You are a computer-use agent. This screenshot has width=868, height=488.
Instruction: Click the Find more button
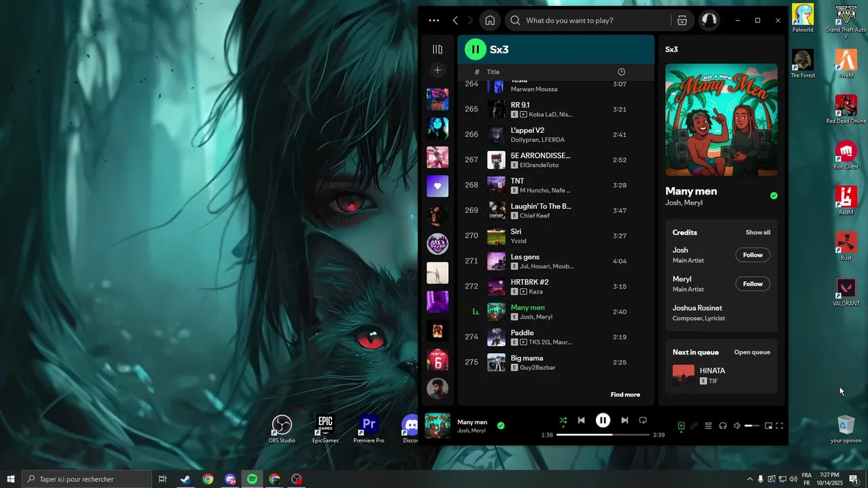pyautogui.click(x=625, y=394)
